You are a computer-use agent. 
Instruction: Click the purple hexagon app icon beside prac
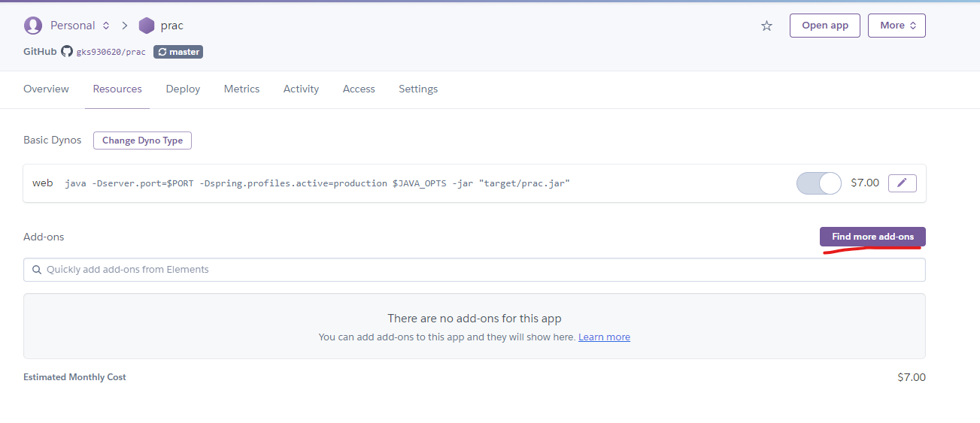[x=147, y=26]
